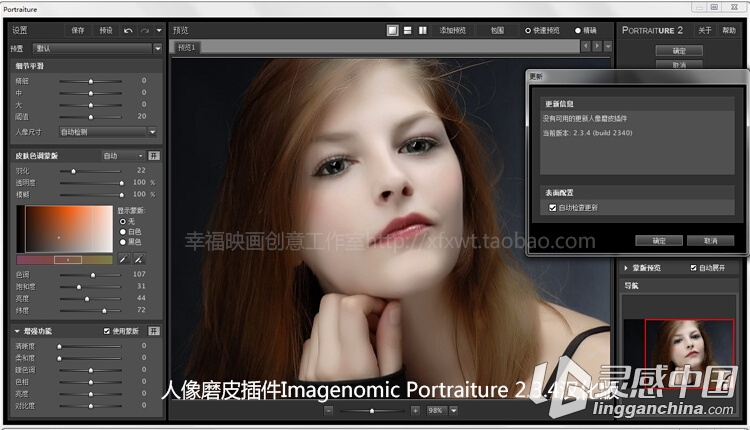Collapse 增强功能 section triangle
This screenshot has width=750, height=430.
tap(17, 331)
